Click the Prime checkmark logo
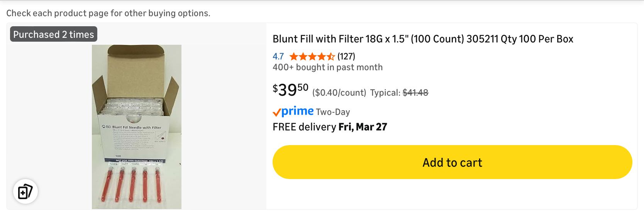 [x=277, y=112]
